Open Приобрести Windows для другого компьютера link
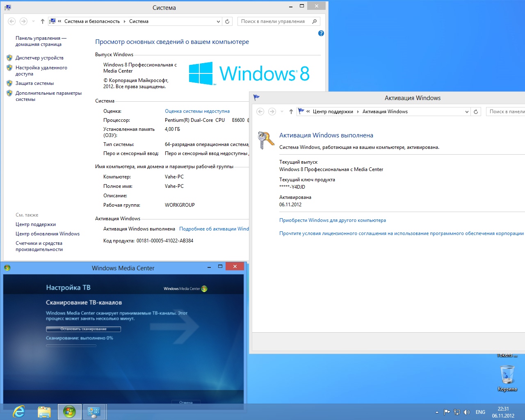Image resolution: width=525 pixels, height=420 pixels. point(333,220)
